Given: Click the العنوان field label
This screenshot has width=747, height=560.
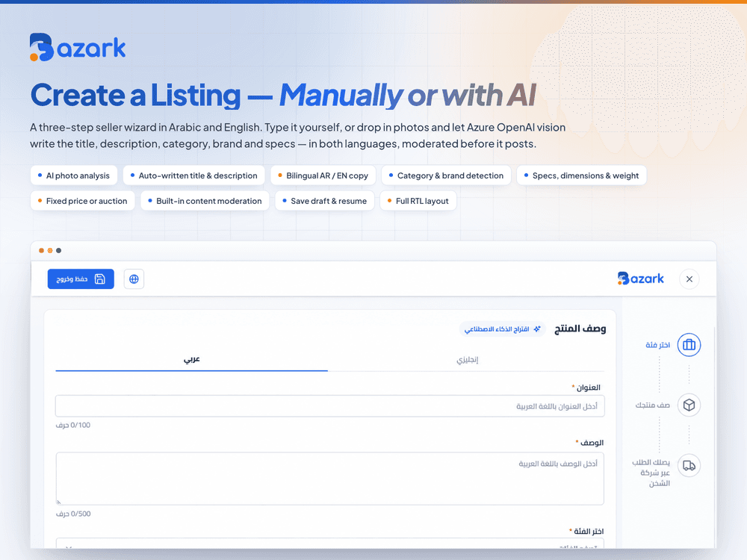Looking at the screenshot, I should [589, 388].
